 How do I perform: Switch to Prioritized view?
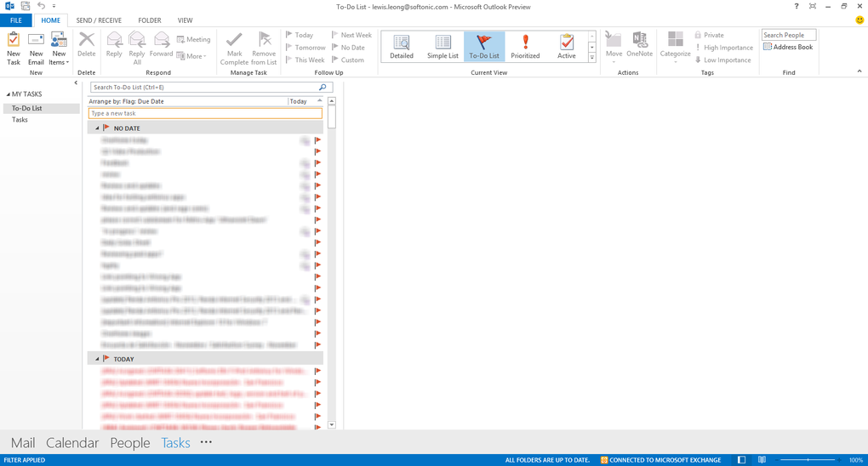click(525, 47)
